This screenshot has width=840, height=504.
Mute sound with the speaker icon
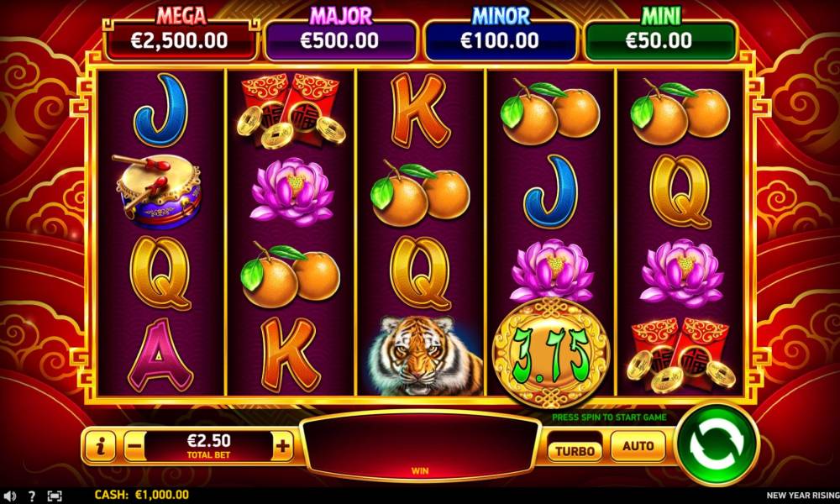[9, 496]
